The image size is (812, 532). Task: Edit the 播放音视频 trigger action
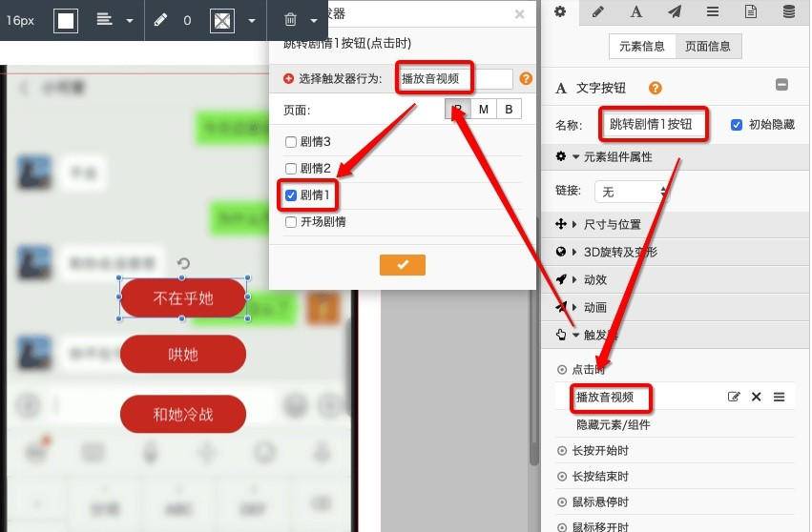[734, 397]
